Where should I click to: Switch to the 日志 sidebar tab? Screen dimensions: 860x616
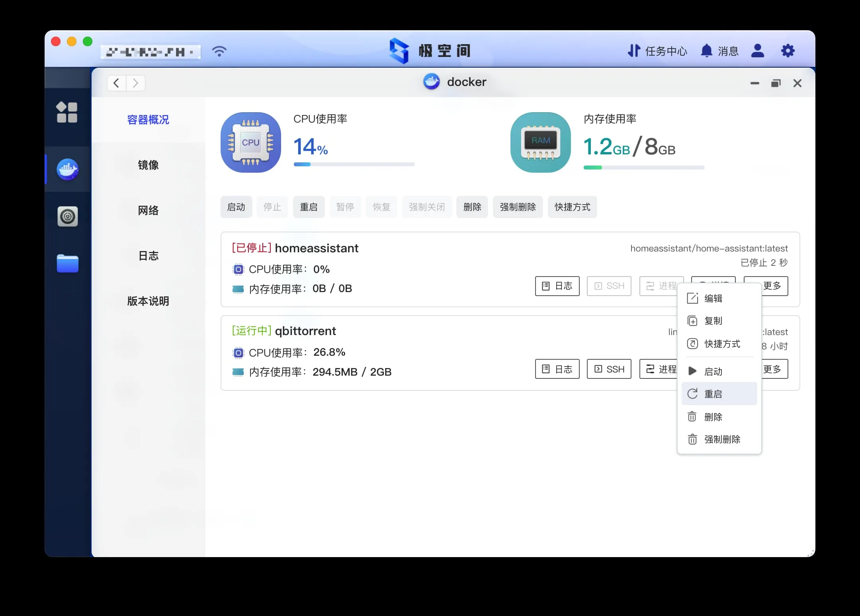pyautogui.click(x=148, y=256)
